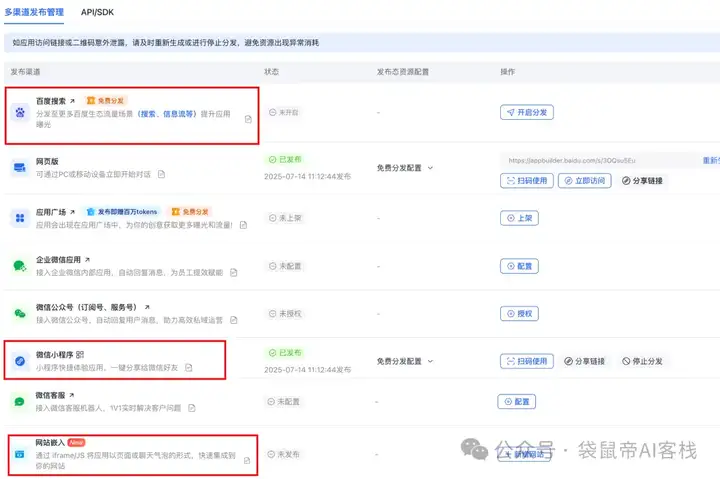This screenshot has height=479, width=720.
Task: Open the doc icon in 网站嵌入 row
Action: coord(247,461)
